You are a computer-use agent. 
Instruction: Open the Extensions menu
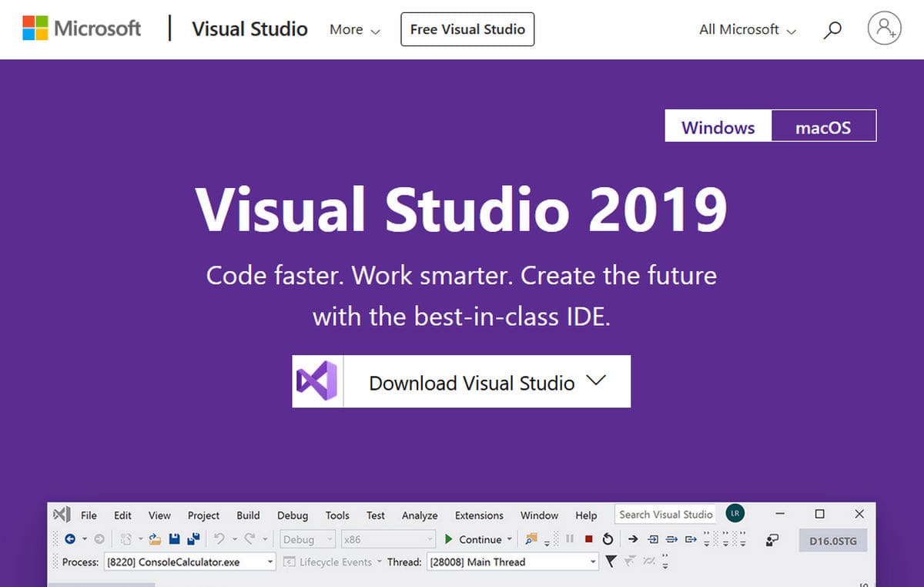tap(479, 515)
